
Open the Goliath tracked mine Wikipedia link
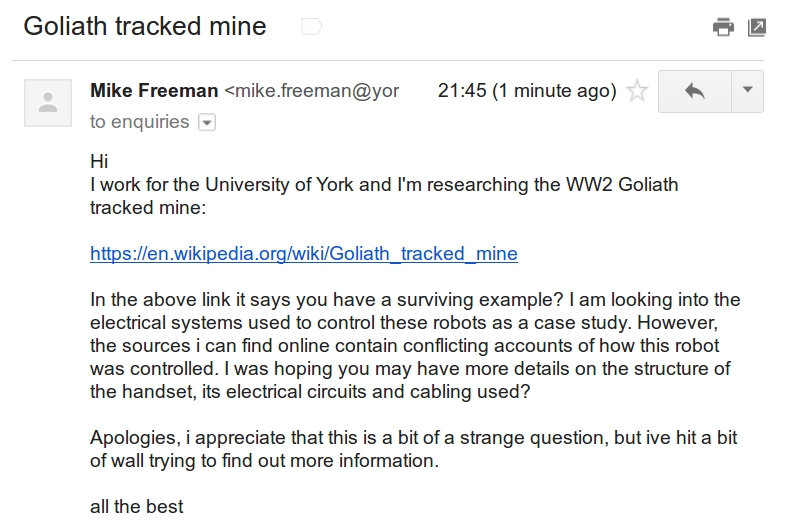coord(304,253)
